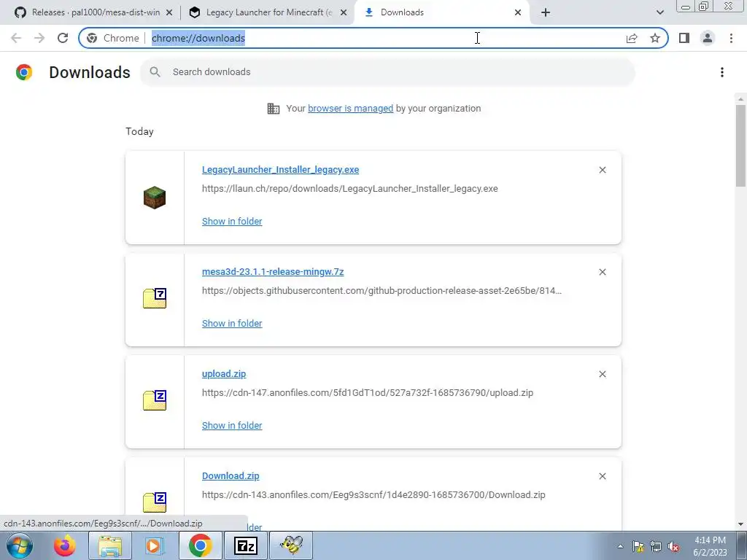Close the Downloads tab
Screen dimensions: 747x560
518,12
